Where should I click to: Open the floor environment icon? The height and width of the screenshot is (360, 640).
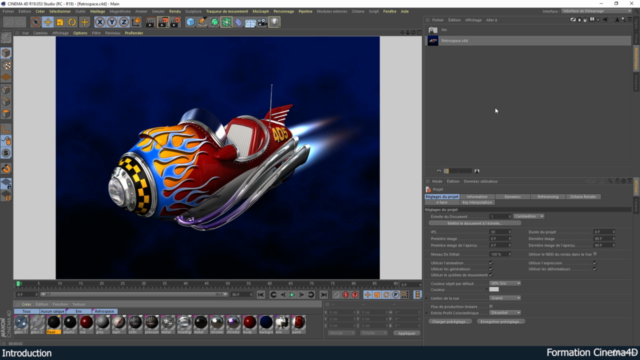(x=250, y=22)
